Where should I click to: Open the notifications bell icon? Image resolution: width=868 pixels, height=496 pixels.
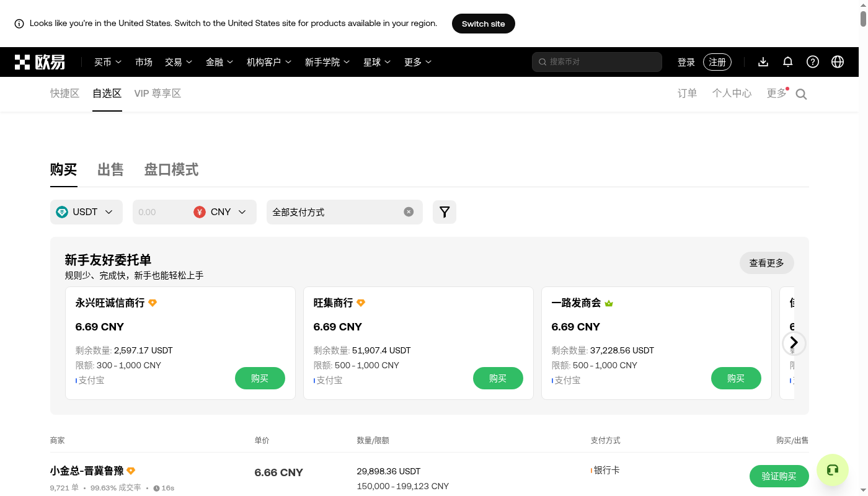coord(788,62)
